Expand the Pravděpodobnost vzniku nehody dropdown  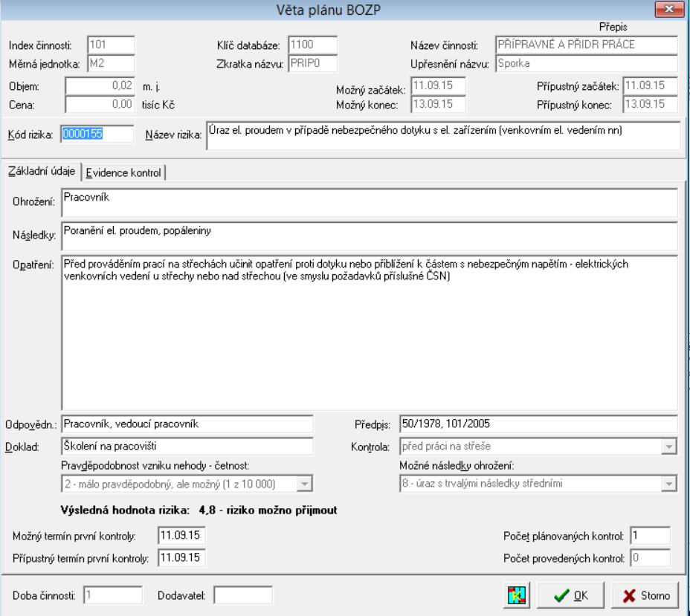point(304,484)
